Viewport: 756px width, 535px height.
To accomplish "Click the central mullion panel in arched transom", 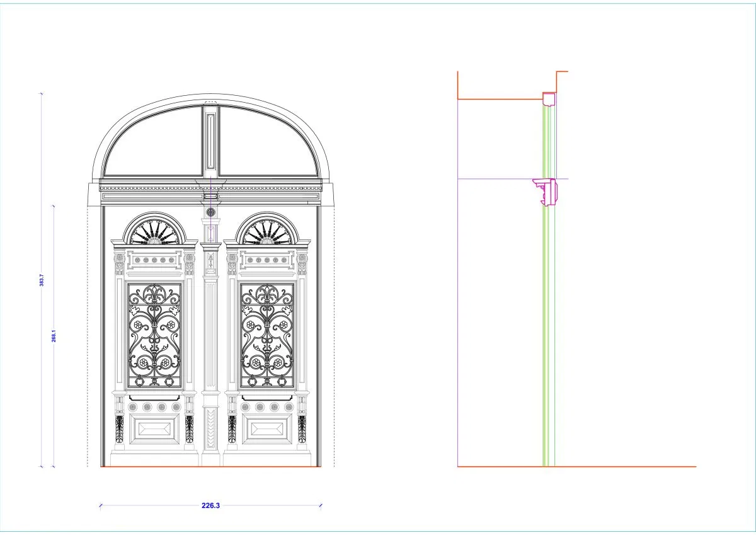I will [x=210, y=142].
